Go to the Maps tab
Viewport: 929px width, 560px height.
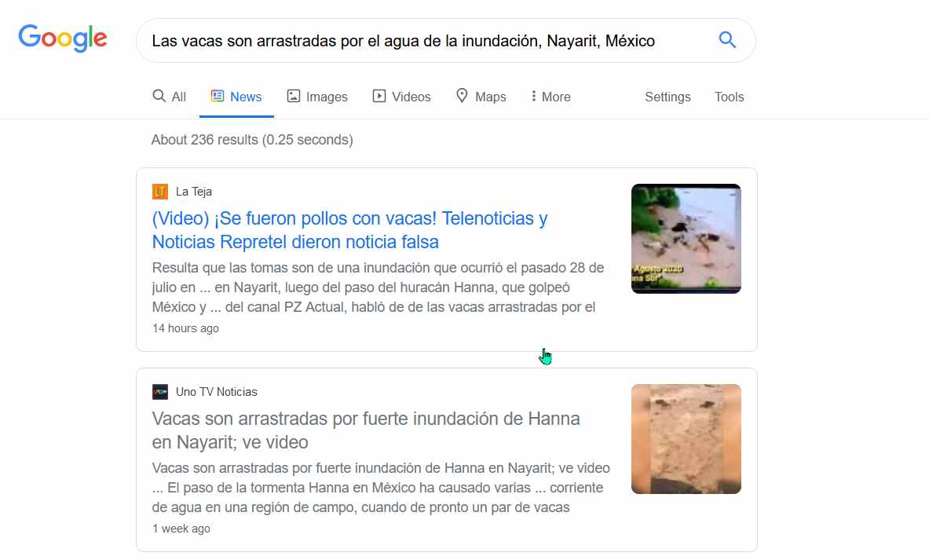tap(481, 97)
